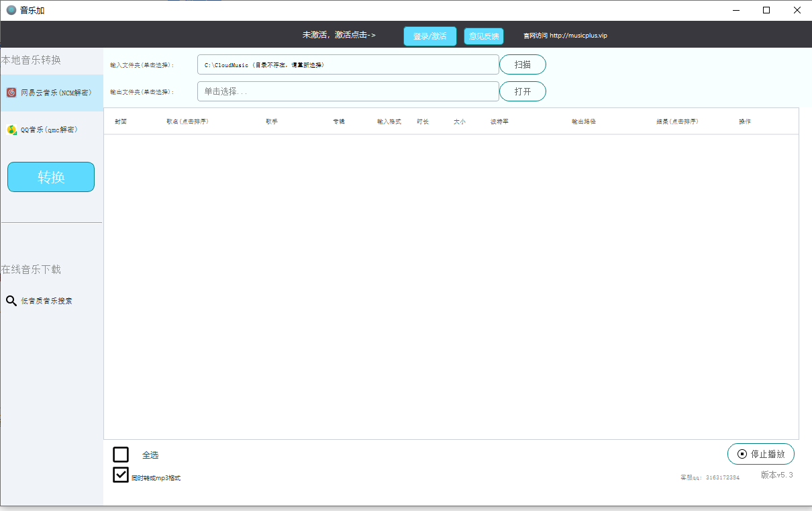The width and height of the screenshot is (812, 511).
Task: Toggle the 全选 select-all checkbox
Action: [121, 455]
